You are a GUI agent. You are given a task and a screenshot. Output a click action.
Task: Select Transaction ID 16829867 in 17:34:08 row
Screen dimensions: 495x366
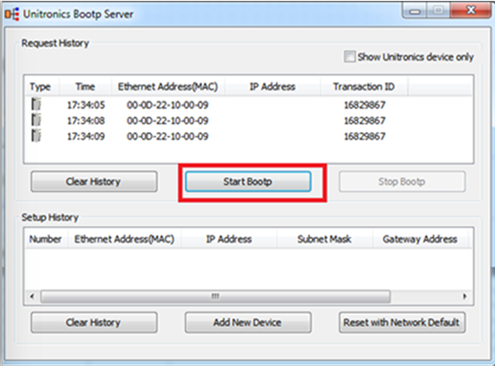365,121
